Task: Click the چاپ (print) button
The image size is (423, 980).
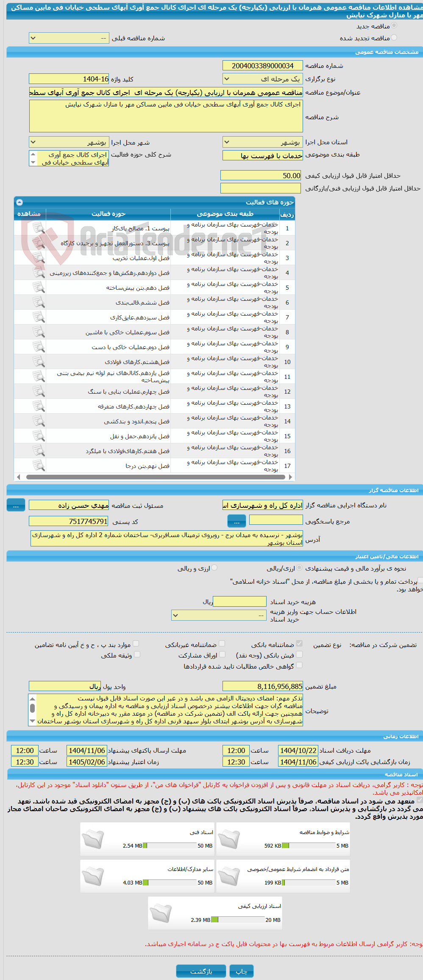Action: (242, 971)
